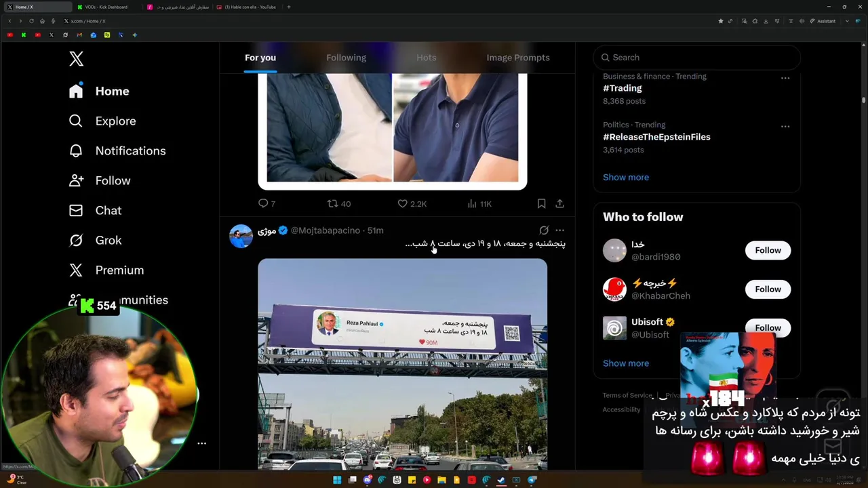Viewport: 868px width, 488px height.
Task: Open the #Trading trending topic
Action: [x=622, y=88]
